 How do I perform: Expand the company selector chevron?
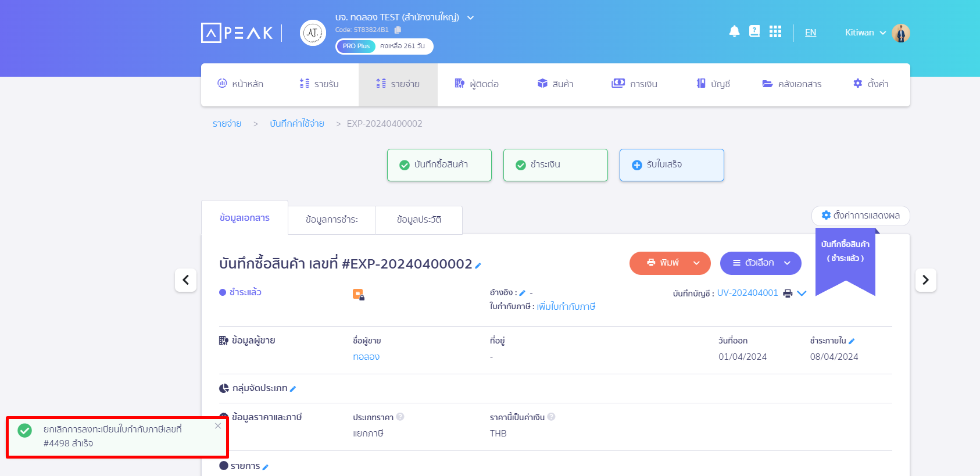tap(471, 18)
